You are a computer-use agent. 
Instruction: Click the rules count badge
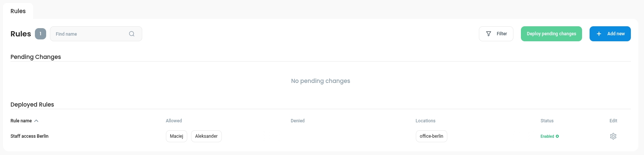click(41, 34)
